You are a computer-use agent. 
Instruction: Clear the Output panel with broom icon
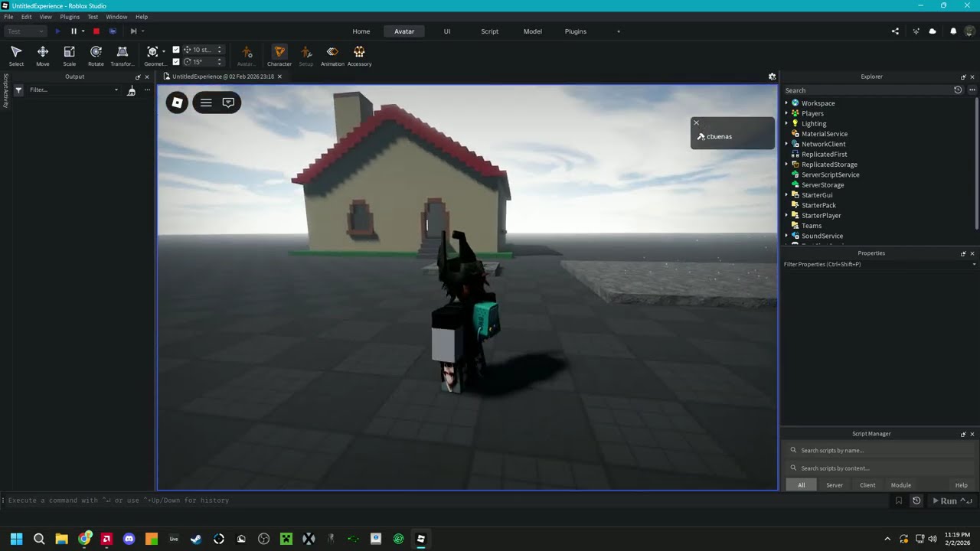click(x=132, y=90)
